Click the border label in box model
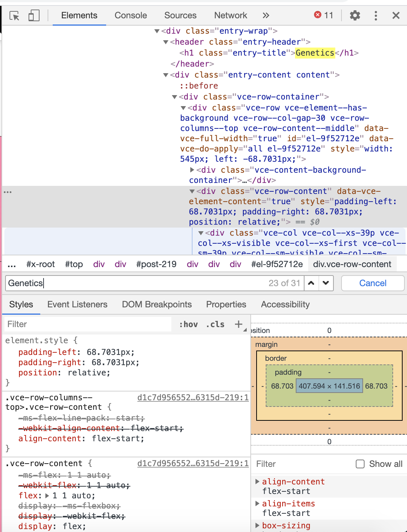 (x=276, y=358)
